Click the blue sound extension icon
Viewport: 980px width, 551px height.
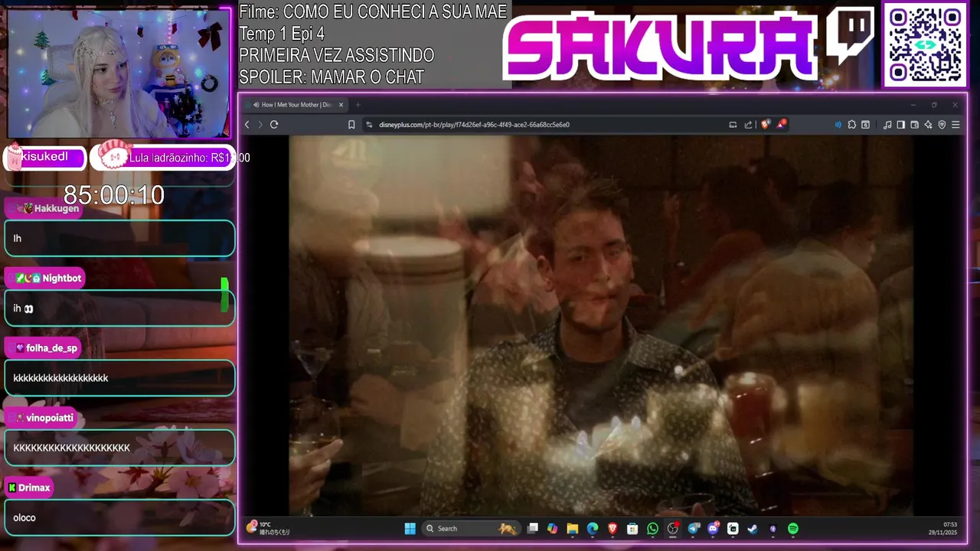click(838, 125)
